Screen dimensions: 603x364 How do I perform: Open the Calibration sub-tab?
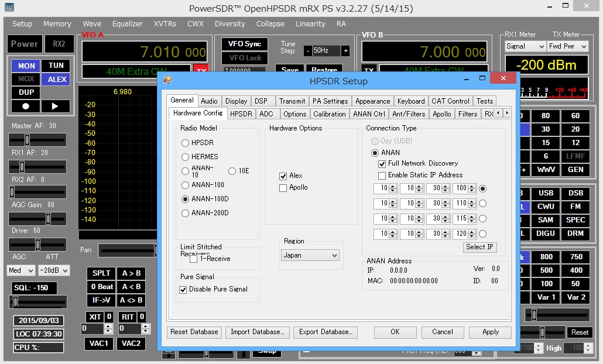[x=329, y=114]
